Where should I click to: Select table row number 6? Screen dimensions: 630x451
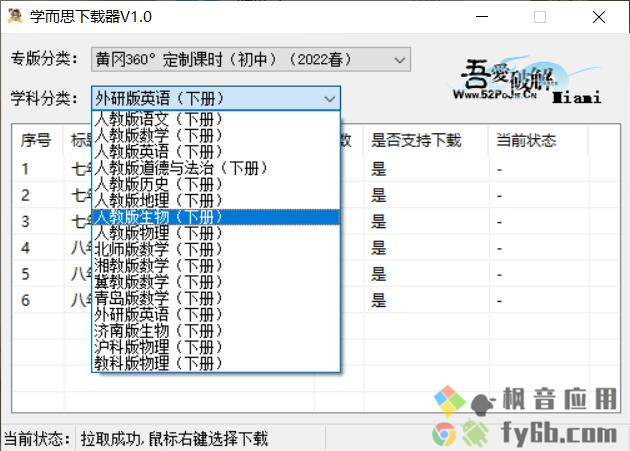pos(315,300)
